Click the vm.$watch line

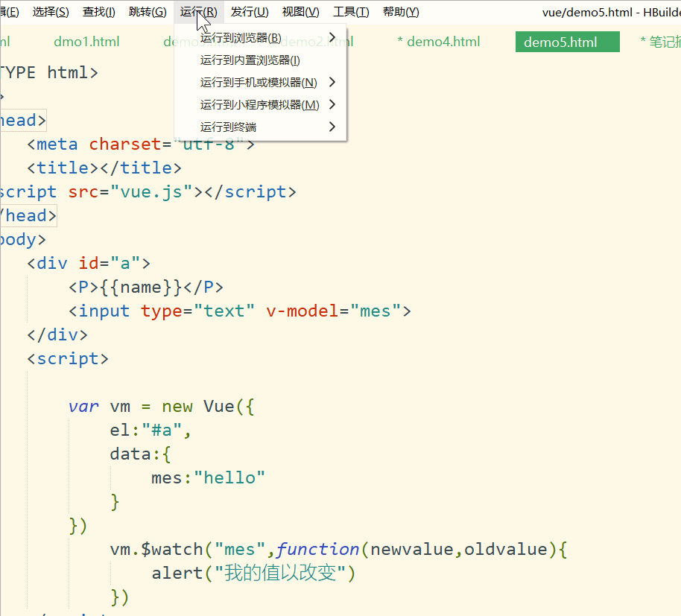[338, 550]
